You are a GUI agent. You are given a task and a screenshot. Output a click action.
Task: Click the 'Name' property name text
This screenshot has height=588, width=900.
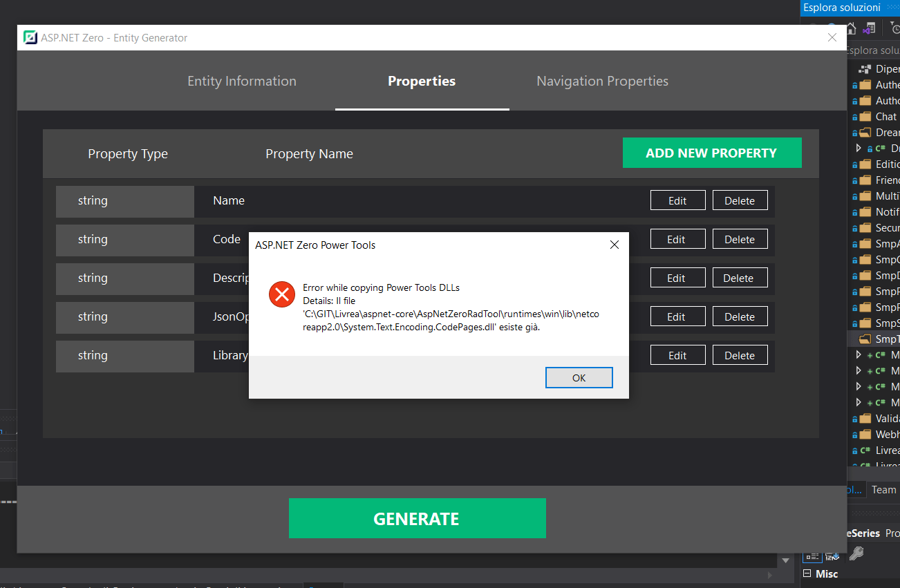(x=229, y=200)
